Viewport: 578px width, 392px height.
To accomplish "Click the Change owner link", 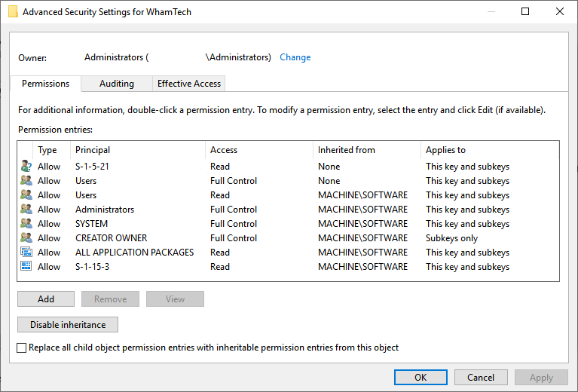I will click(295, 57).
